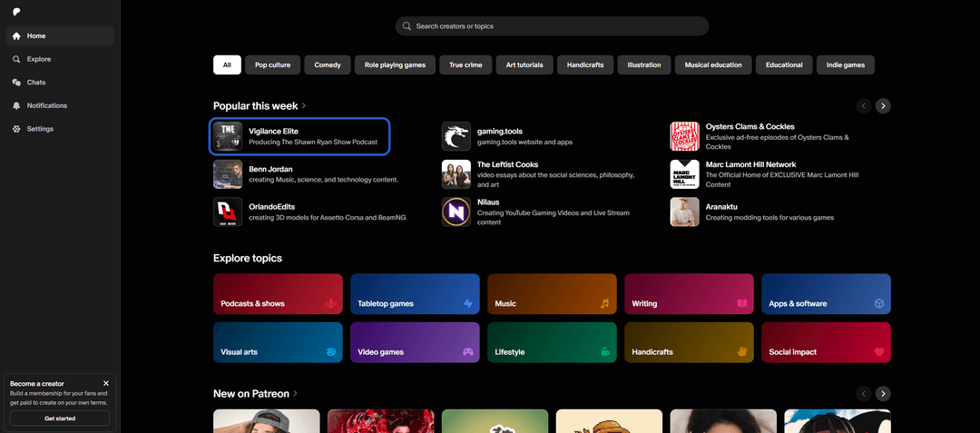Click microphone icon on Podcasts & shows card
The width and height of the screenshot is (980, 433).
point(330,304)
